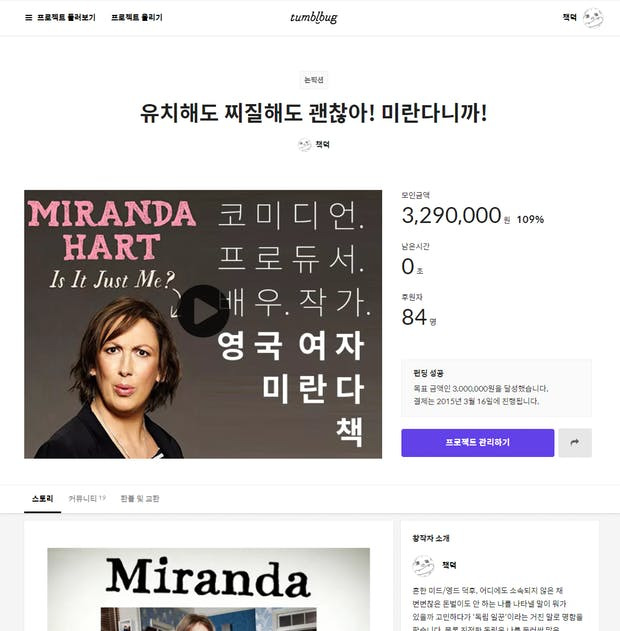The width and height of the screenshot is (620, 631).
Task: Switch to the 환불 및 교환 tab
Action: click(140, 499)
